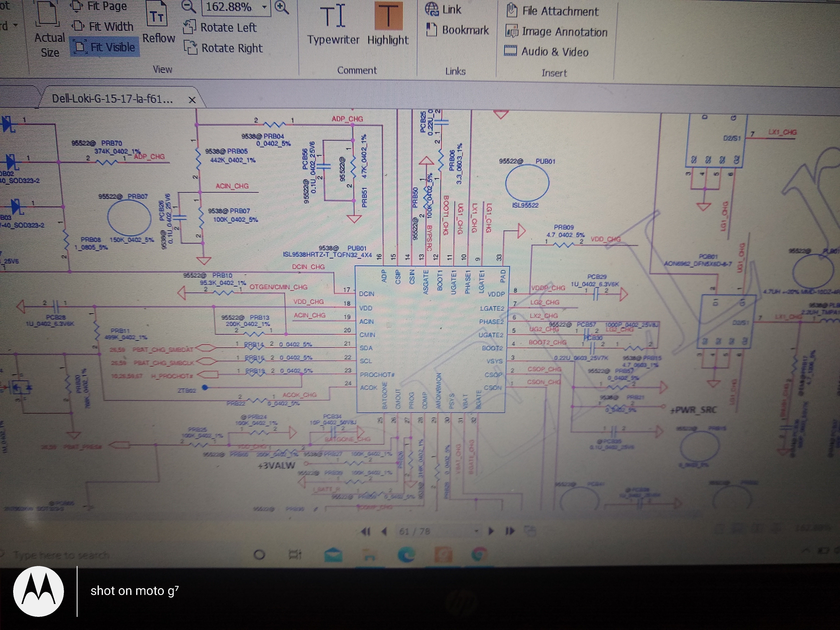Click the '+3VALW' power label in schematic

[276, 465]
